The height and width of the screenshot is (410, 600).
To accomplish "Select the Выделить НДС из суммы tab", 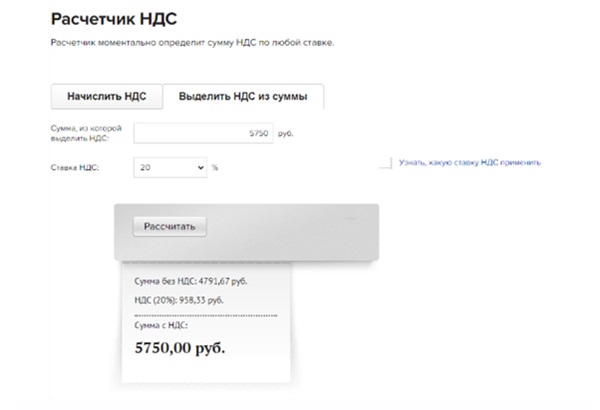I will 243,97.
